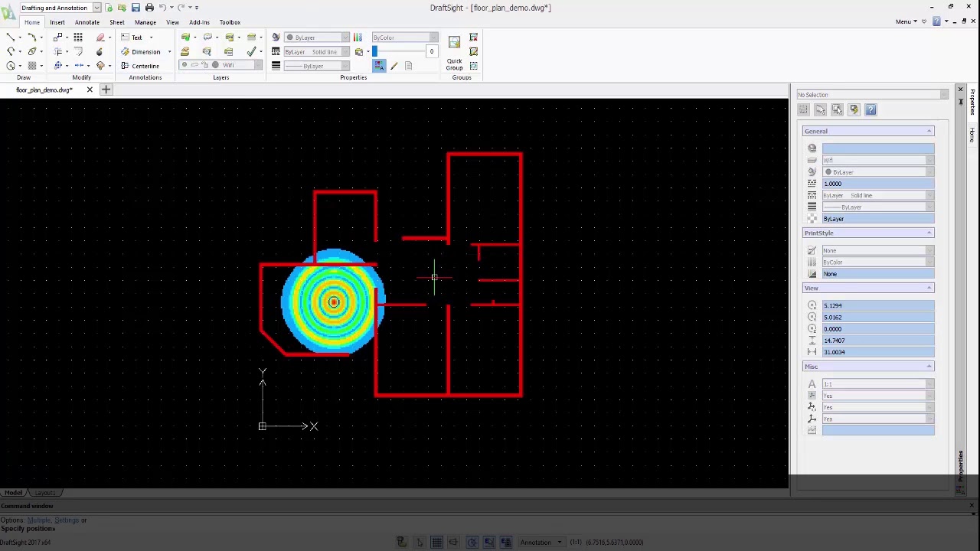
Task: Select the Pattern array tool in Modify
Action: click(78, 37)
